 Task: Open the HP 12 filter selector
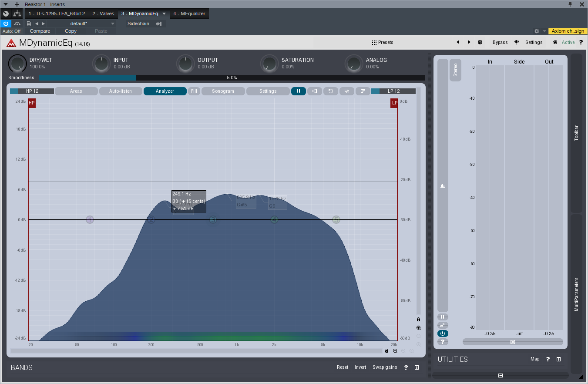pos(32,91)
